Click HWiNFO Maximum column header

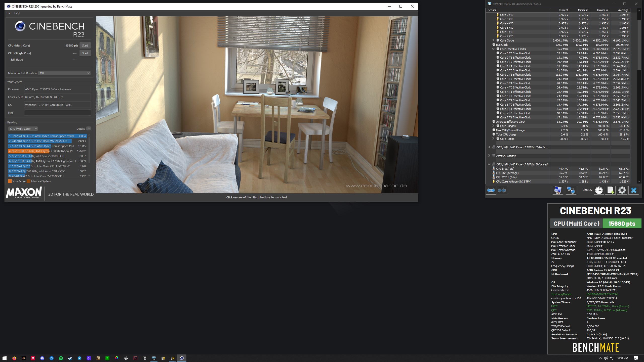[x=600, y=10]
